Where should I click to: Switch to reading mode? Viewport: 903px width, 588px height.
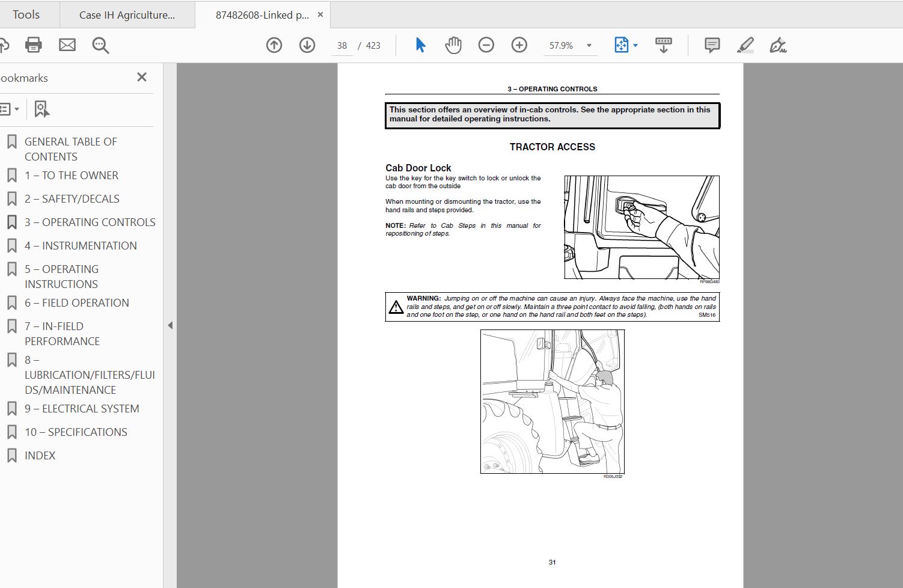[x=663, y=45]
